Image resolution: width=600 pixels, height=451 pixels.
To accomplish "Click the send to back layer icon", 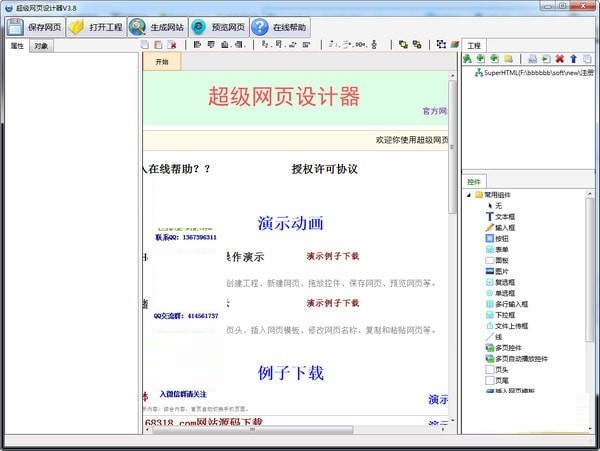I will pos(417,45).
